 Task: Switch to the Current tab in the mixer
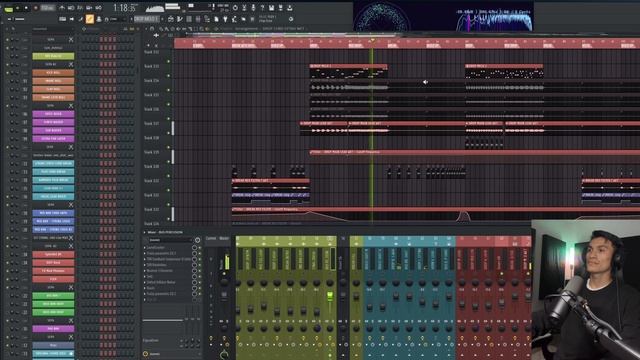[211, 238]
